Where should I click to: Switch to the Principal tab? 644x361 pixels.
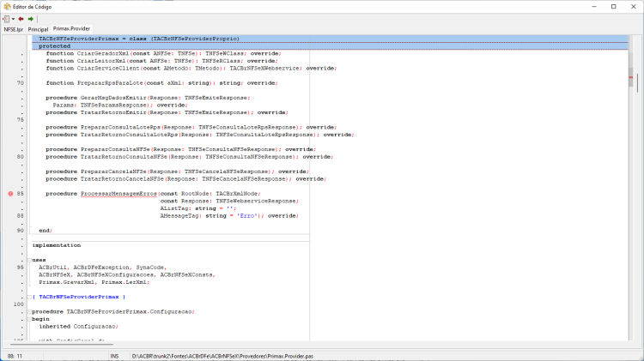[x=38, y=29]
